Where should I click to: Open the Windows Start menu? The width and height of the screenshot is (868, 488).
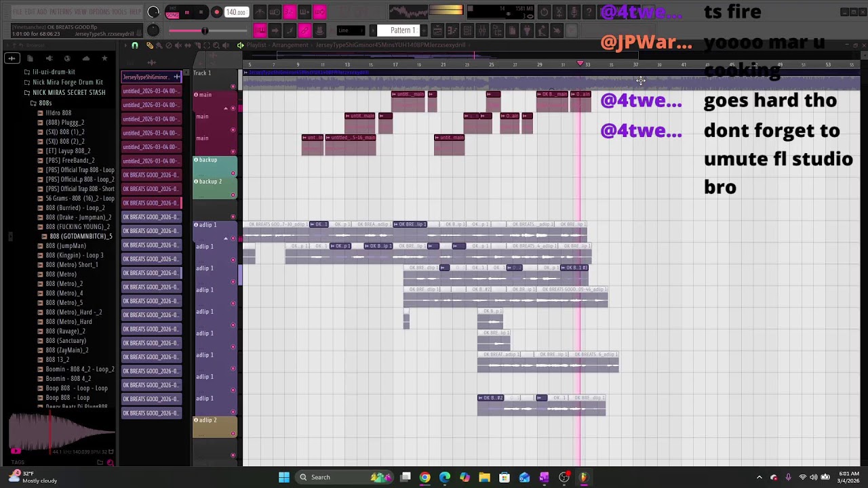[284, 477]
